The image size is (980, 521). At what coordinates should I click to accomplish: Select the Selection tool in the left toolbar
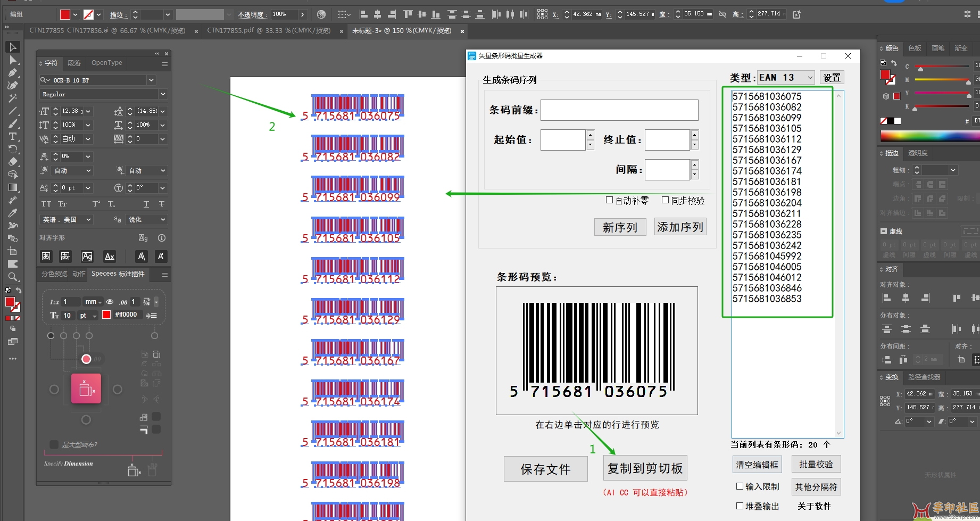tap(13, 47)
